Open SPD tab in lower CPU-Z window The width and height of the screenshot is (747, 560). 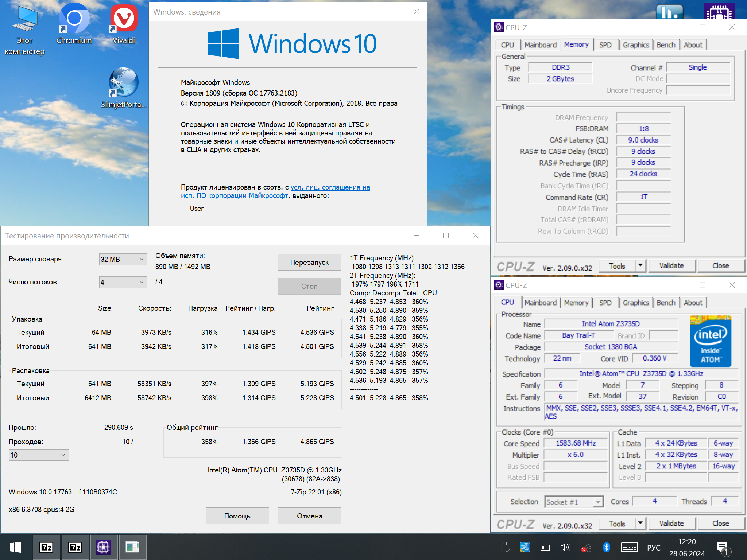point(605,303)
